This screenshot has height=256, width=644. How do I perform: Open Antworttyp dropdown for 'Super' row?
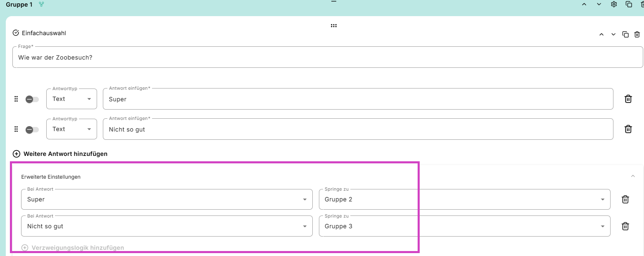pos(71,99)
